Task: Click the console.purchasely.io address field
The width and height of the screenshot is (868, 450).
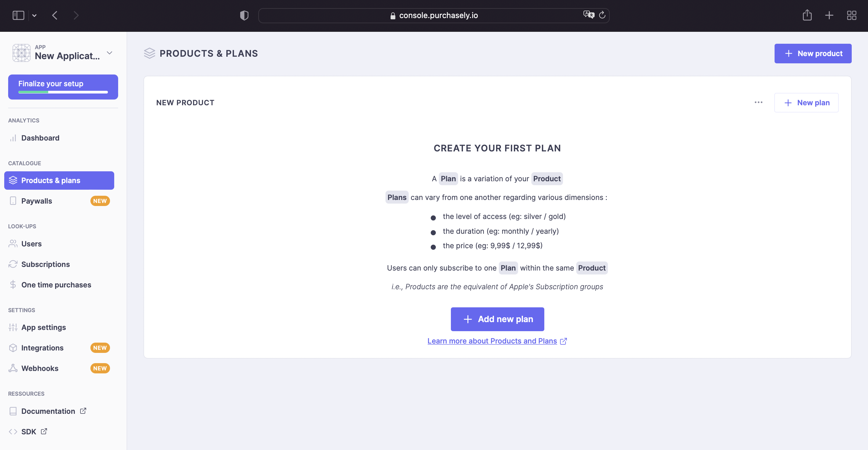Action: 434,15
